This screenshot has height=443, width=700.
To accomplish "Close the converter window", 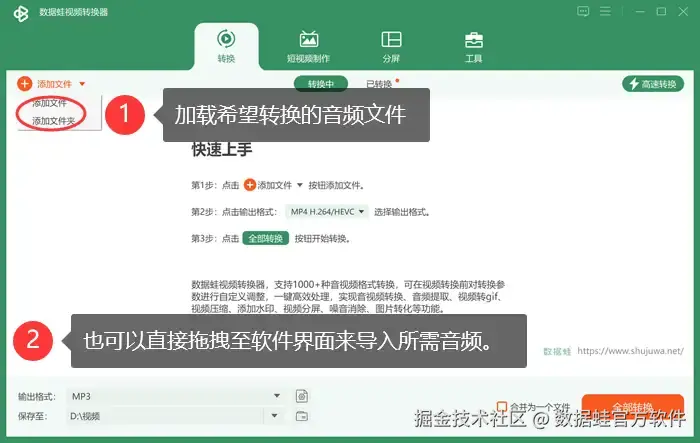I will [x=683, y=12].
